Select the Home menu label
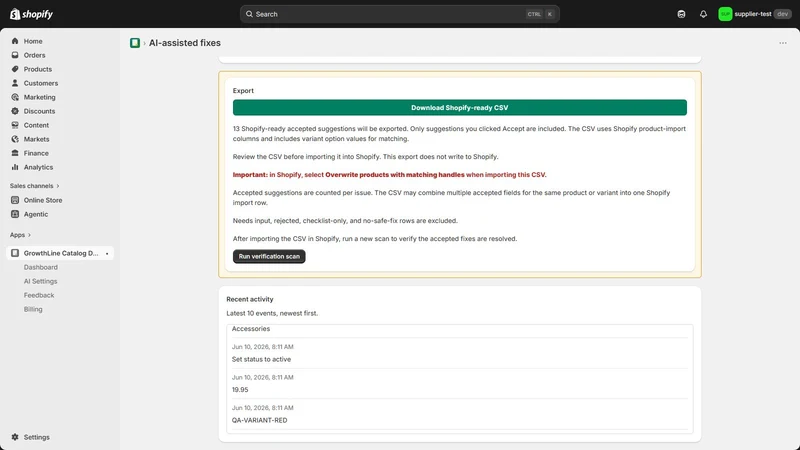 tap(33, 41)
